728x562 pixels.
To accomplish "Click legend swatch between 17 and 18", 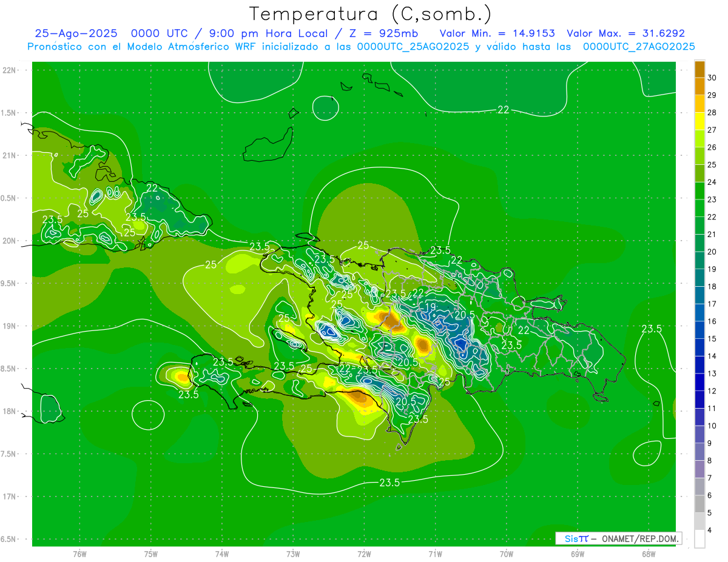I will [699, 295].
